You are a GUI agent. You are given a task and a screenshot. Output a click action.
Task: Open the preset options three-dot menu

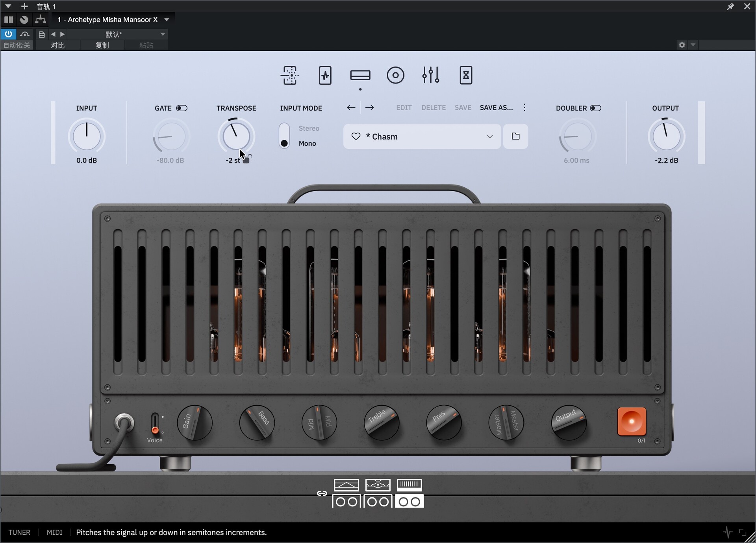pyautogui.click(x=524, y=108)
